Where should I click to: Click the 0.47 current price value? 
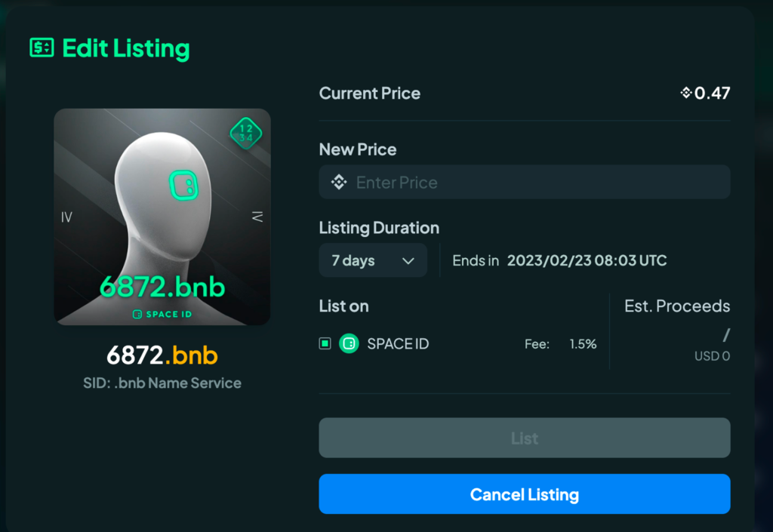click(712, 93)
